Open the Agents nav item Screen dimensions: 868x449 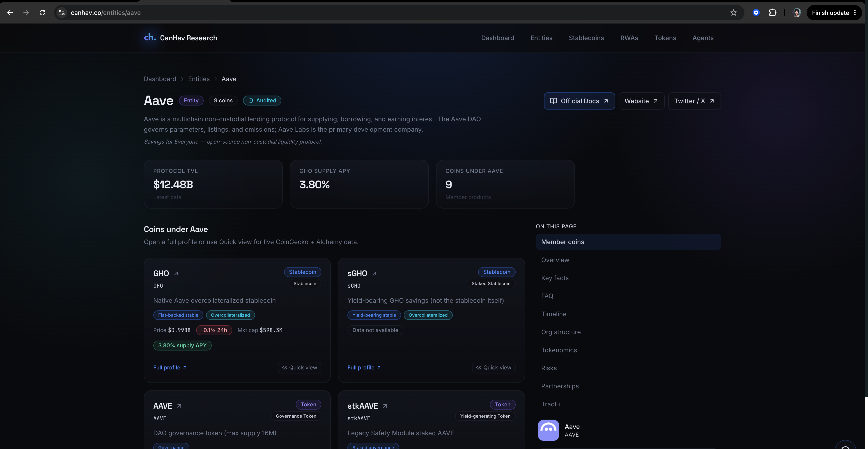point(703,38)
